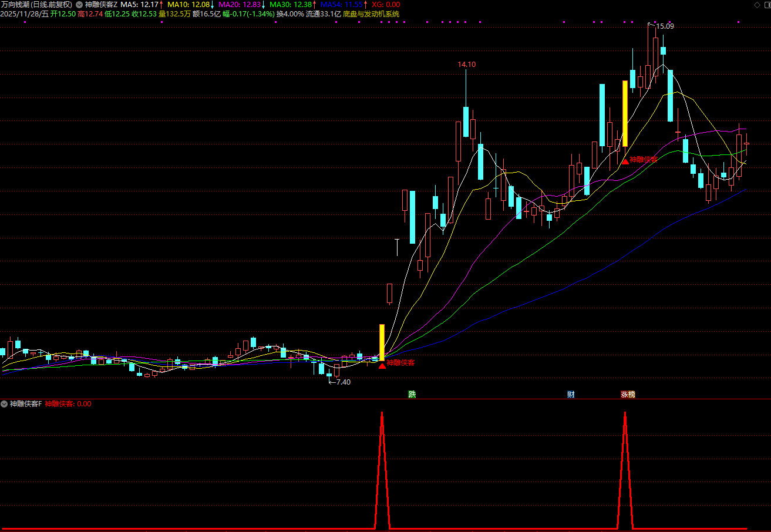
Task: Toggle the side panel icon at top-right corner
Action: click(765, 5)
